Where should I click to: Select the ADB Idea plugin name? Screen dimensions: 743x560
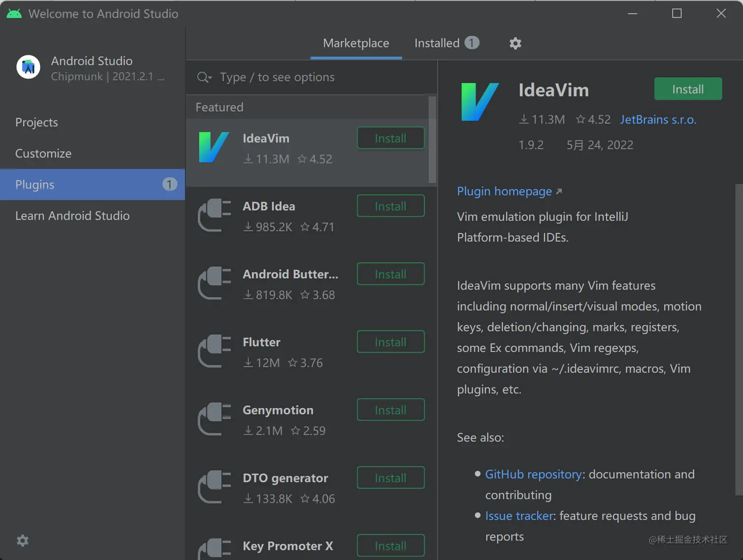click(269, 206)
